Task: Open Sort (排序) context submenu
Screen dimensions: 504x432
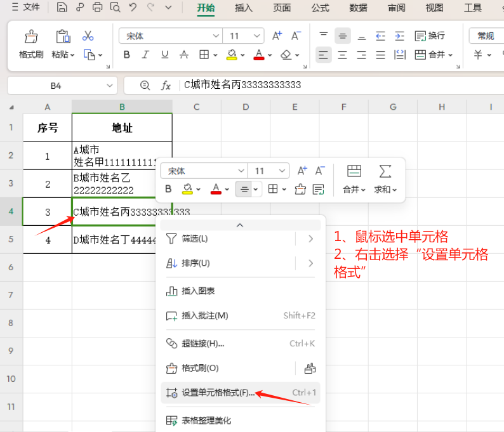Action: (x=241, y=263)
